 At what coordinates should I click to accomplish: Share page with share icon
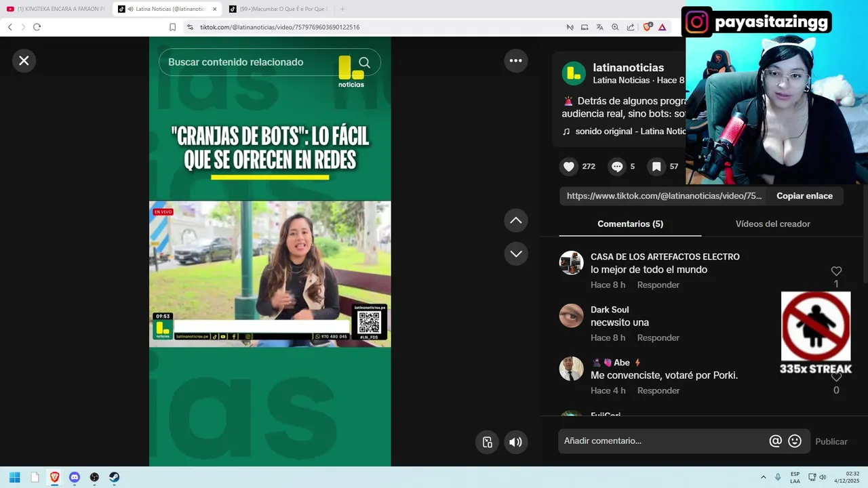[x=631, y=27]
